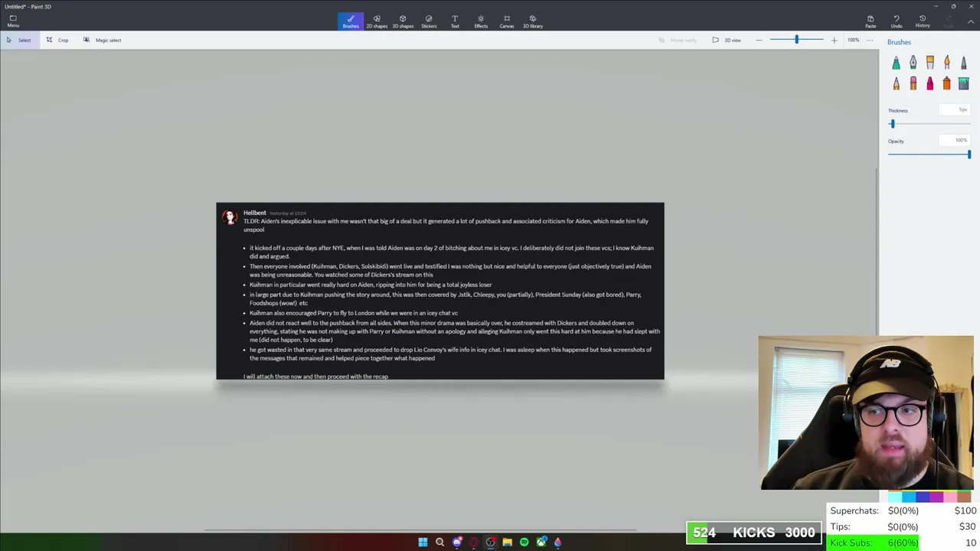Open Xbox app from the taskbar
This screenshot has width=980, height=551.
541,542
